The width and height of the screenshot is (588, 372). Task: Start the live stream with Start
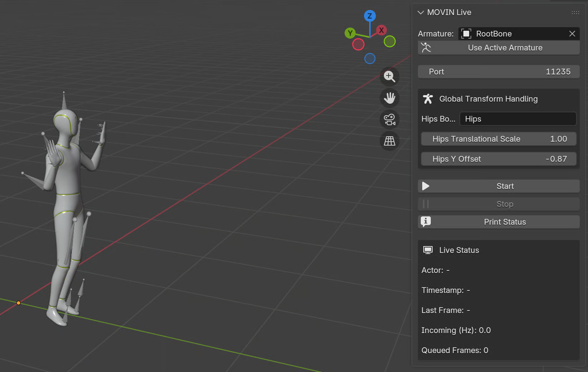click(x=498, y=186)
